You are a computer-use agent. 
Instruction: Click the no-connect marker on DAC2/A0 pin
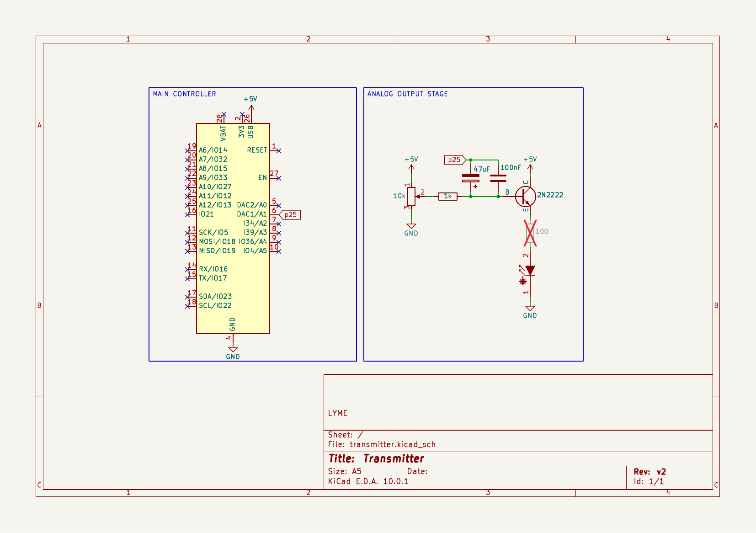coord(279,205)
